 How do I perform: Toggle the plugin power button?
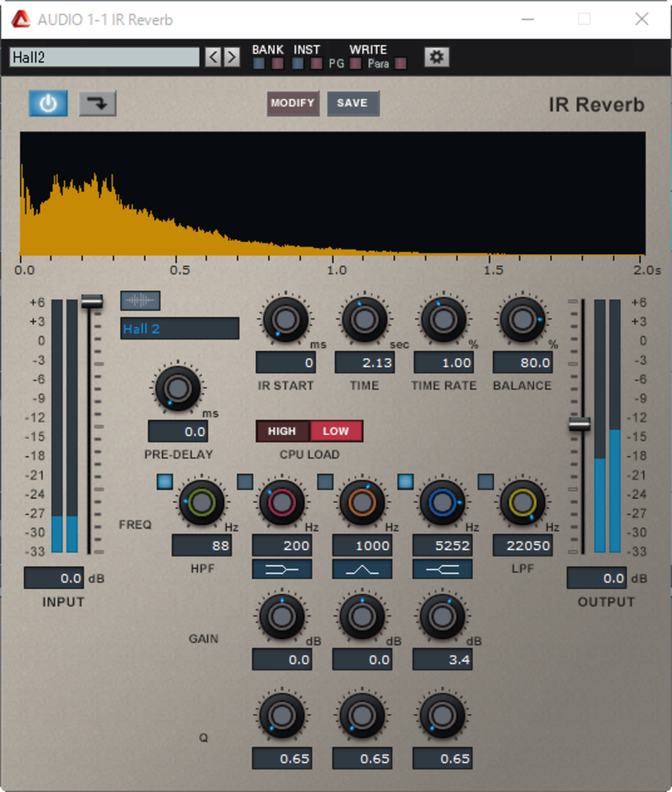coord(48,103)
